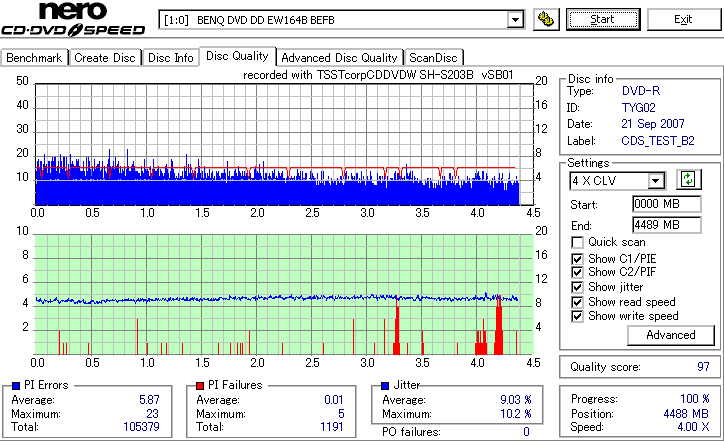Open the Create Disc tab
724x441 pixels.
click(x=105, y=58)
